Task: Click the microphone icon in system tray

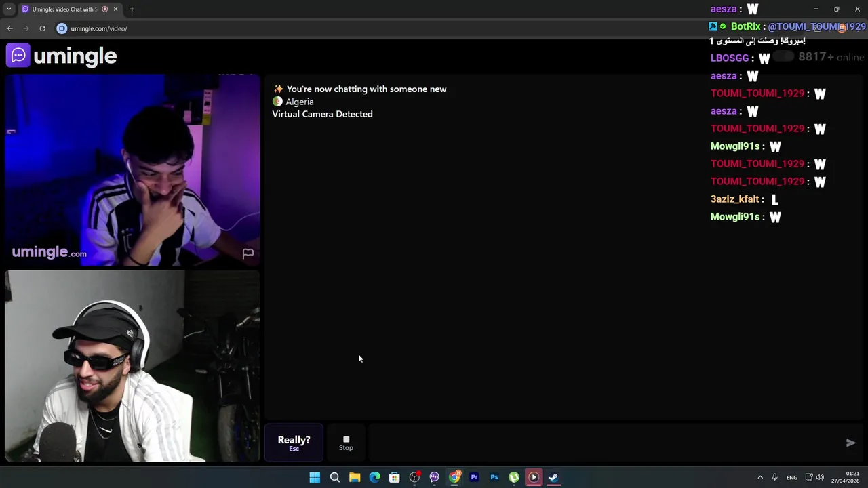Action: 774,477
